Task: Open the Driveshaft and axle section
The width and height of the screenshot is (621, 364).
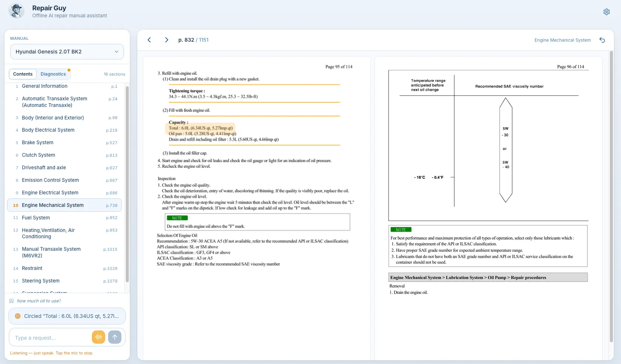Action: [65, 167]
